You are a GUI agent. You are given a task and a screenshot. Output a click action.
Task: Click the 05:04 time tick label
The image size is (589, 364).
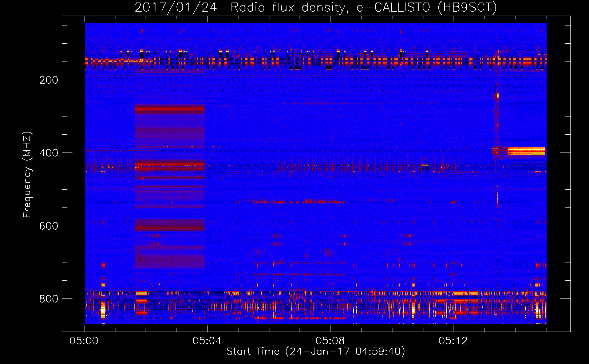coord(207,341)
